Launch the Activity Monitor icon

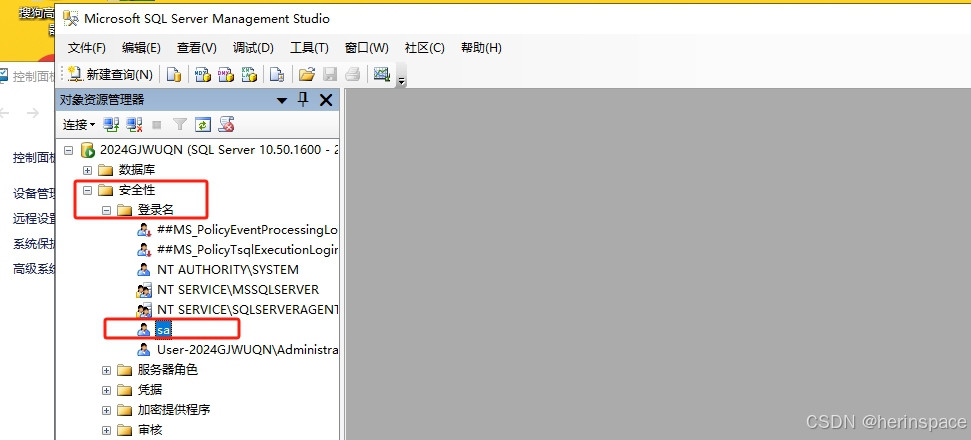(x=381, y=75)
